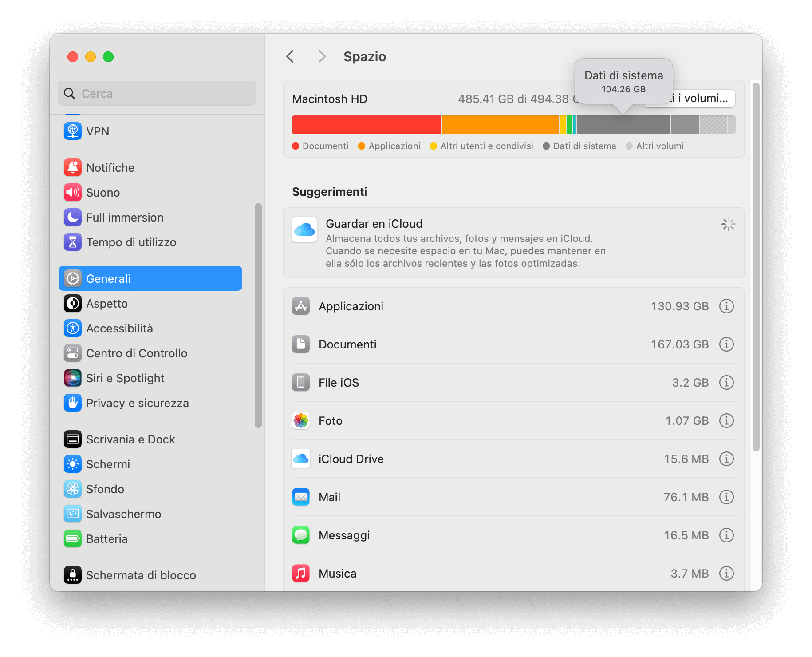The image size is (812, 657).
Task: Click the Documenti legend label
Action: [325, 146]
